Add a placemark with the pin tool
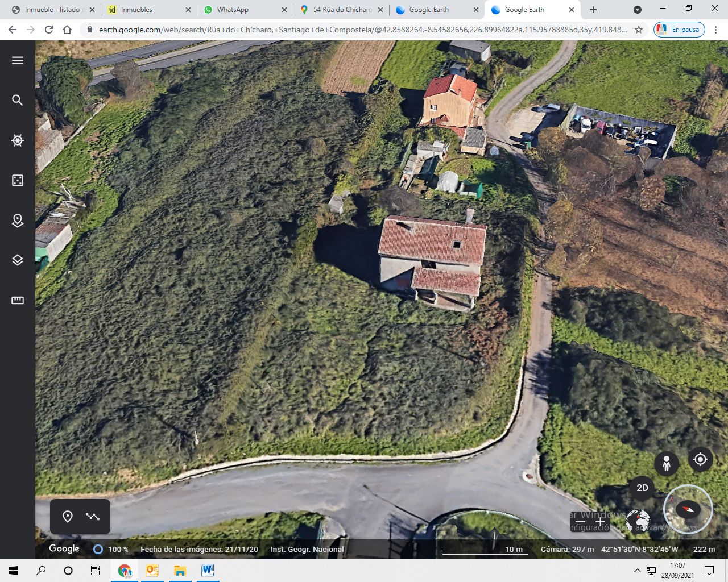Screen dimensions: 728x582 click(68, 517)
